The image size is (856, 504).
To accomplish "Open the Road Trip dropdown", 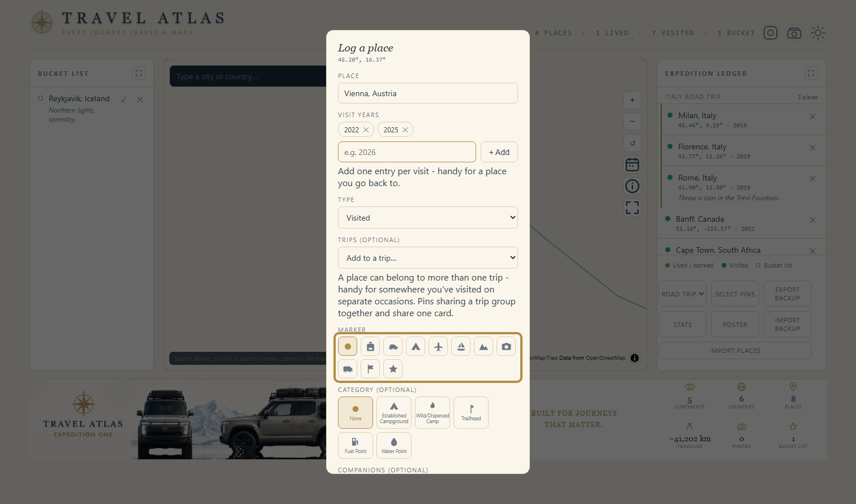I will click(x=683, y=294).
